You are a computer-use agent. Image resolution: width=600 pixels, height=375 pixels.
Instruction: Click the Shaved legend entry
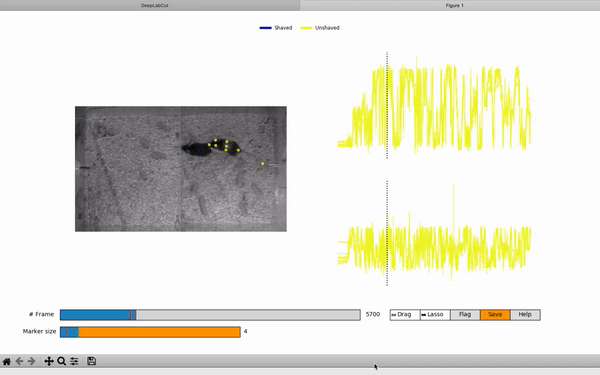276,28
